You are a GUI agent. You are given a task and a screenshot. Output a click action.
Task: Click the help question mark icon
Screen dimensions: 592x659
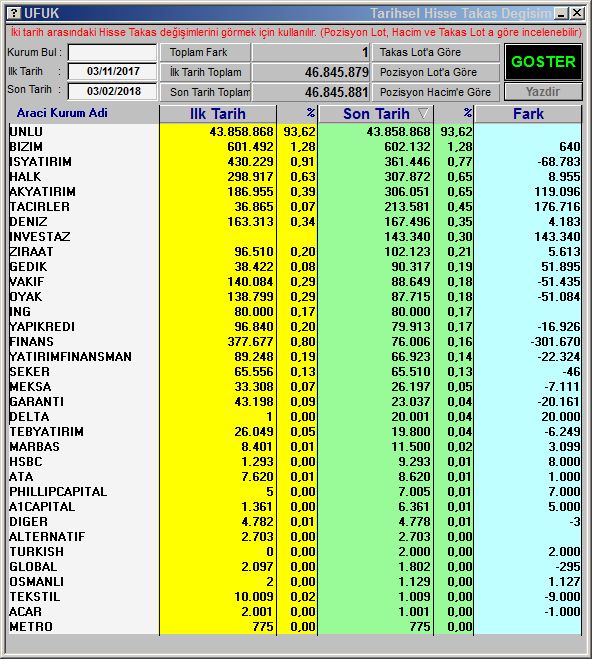[x=14, y=13]
